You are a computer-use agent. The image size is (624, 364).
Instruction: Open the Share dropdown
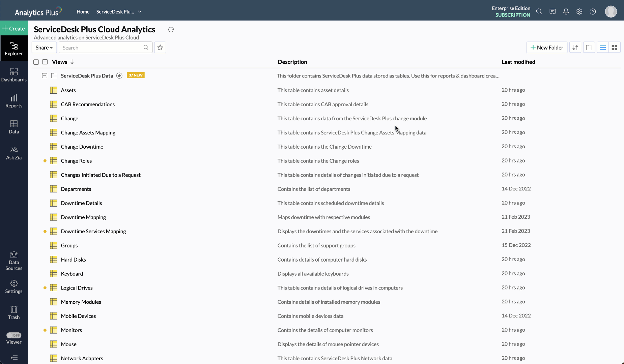44,48
